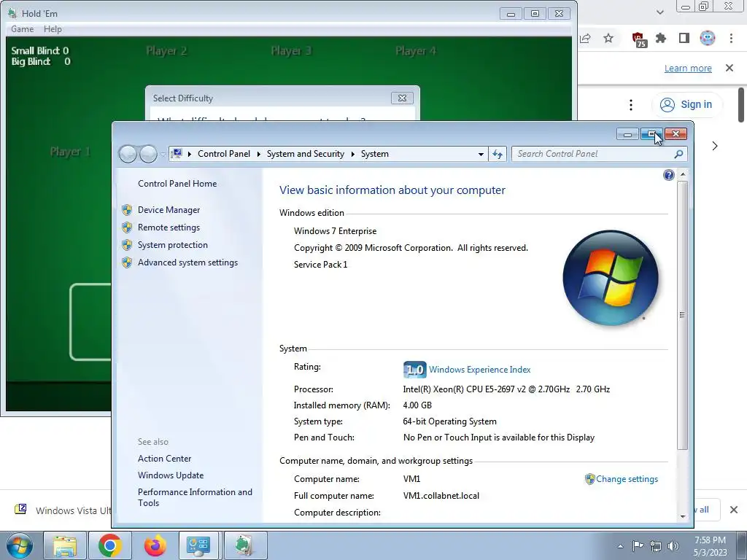
Task: Open address bar history dropdown
Action: (481, 154)
